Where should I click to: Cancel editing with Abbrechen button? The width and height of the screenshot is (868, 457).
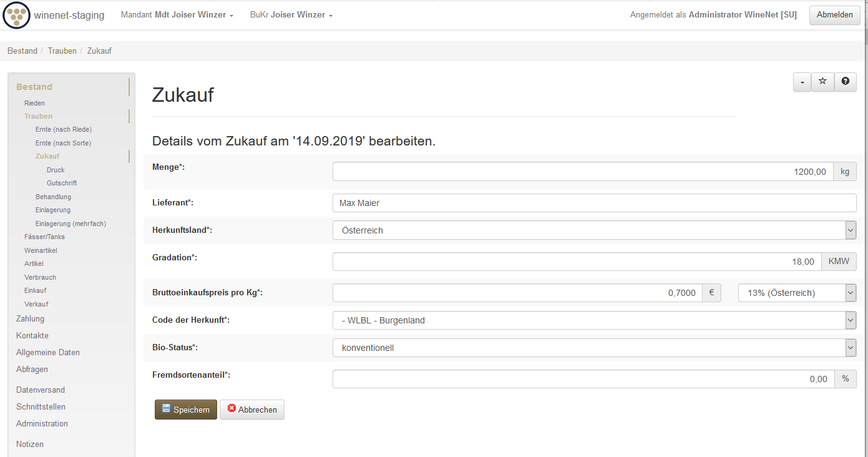tap(252, 410)
